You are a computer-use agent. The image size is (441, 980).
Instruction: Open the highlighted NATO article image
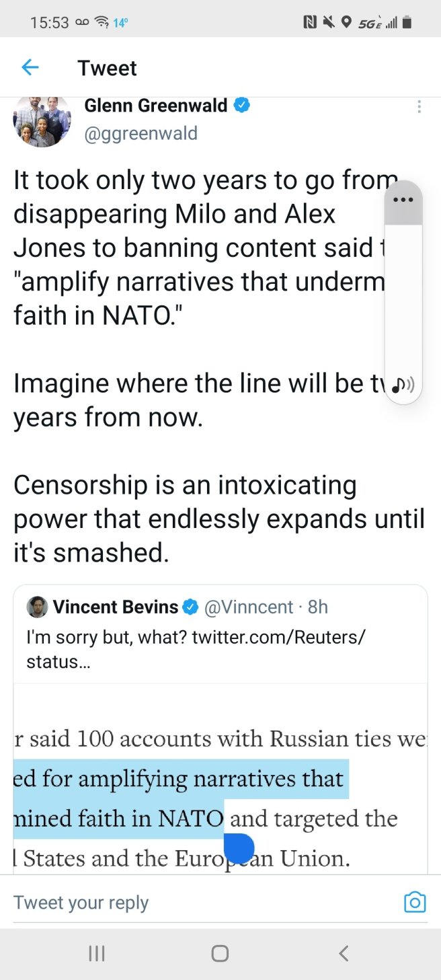point(220,780)
